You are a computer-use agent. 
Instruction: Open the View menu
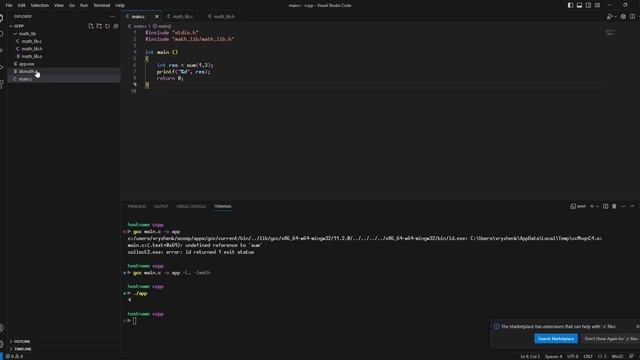point(59,5)
